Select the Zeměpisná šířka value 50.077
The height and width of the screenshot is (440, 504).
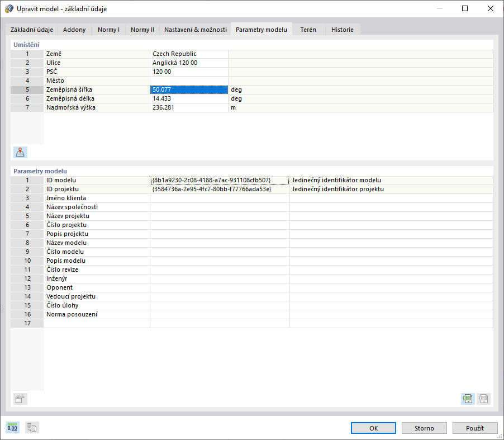click(189, 90)
